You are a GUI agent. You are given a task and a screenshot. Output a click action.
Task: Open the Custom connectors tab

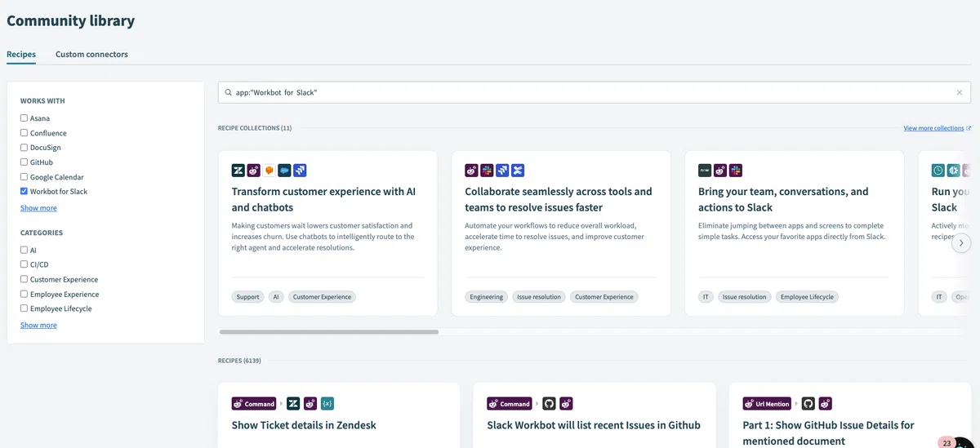coord(91,55)
